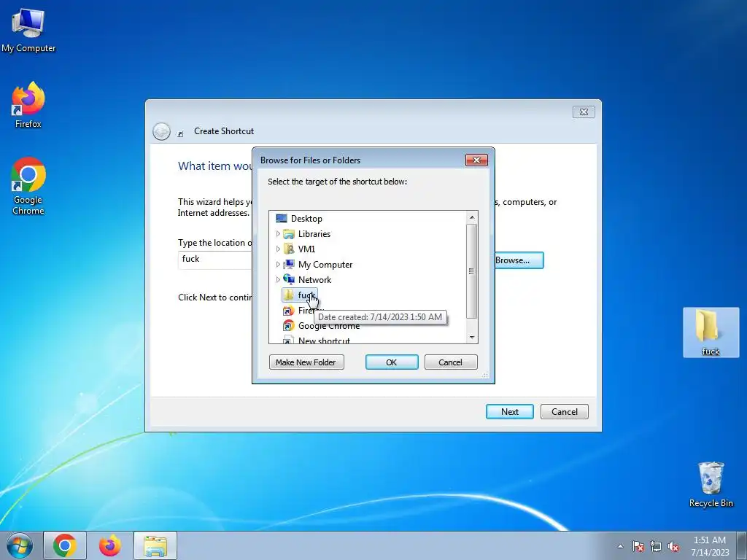The height and width of the screenshot is (560, 747).
Task: Select the Google Chrome desktop shortcut
Action: [28, 186]
